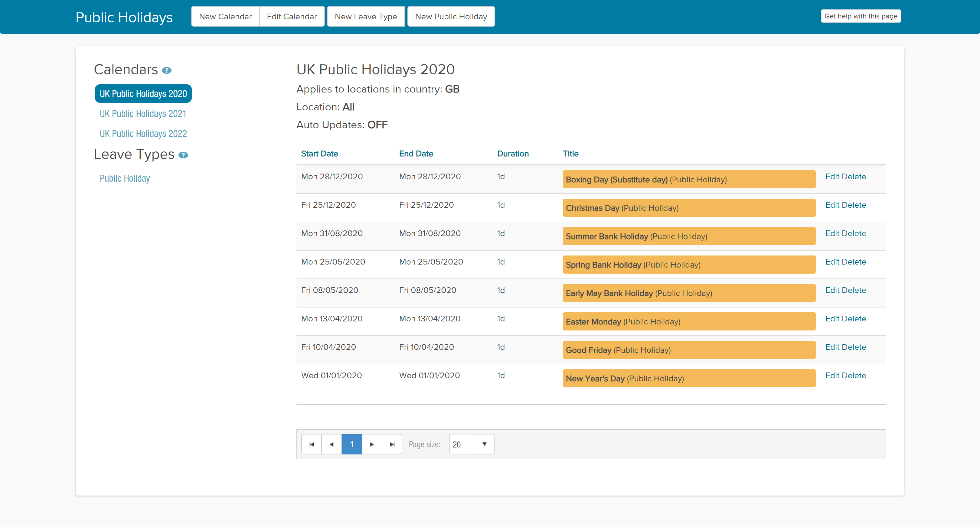The width and height of the screenshot is (980, 527).
Task: Click Applies to locations in country: GB
Action: 378,89
